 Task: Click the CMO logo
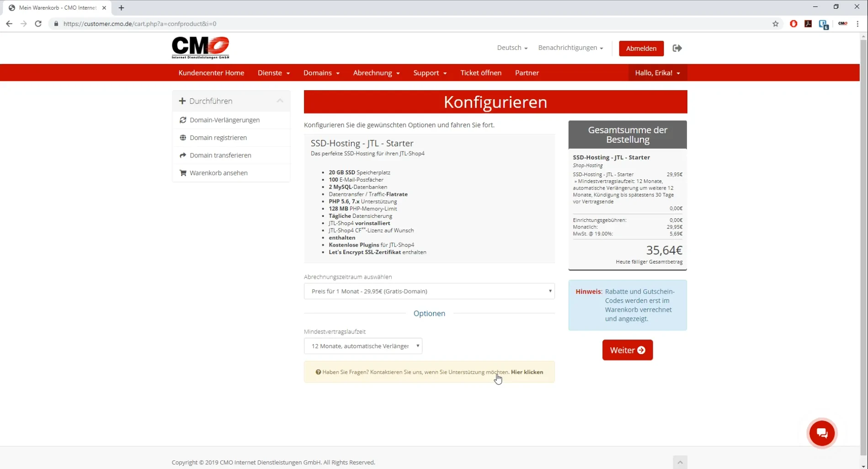point(200,48)
